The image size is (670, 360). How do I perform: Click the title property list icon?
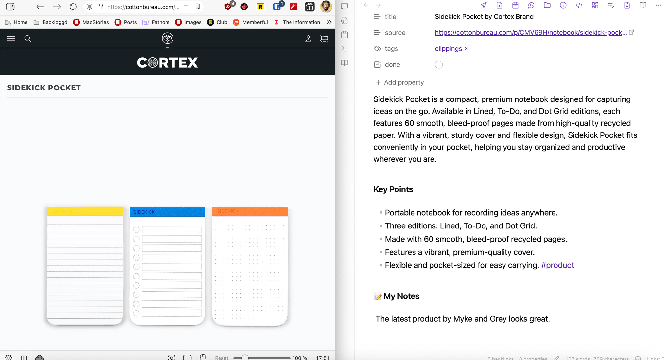[x=376, y=17]
